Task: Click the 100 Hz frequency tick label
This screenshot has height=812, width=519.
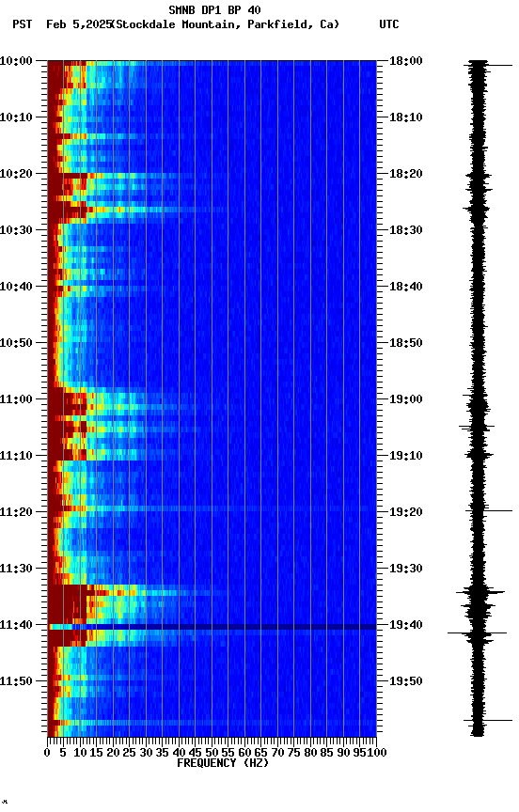Action: (378, 753)
